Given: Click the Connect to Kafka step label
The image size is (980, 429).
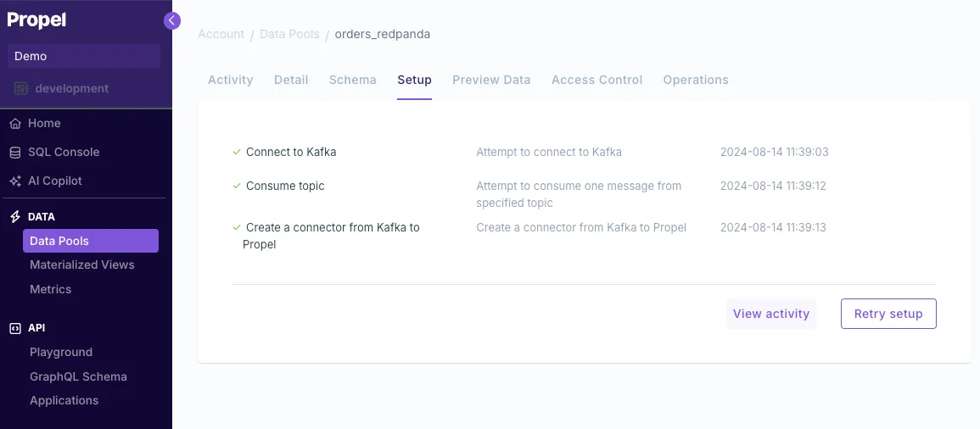Looking at the screenshot, I should coord(291,152).
